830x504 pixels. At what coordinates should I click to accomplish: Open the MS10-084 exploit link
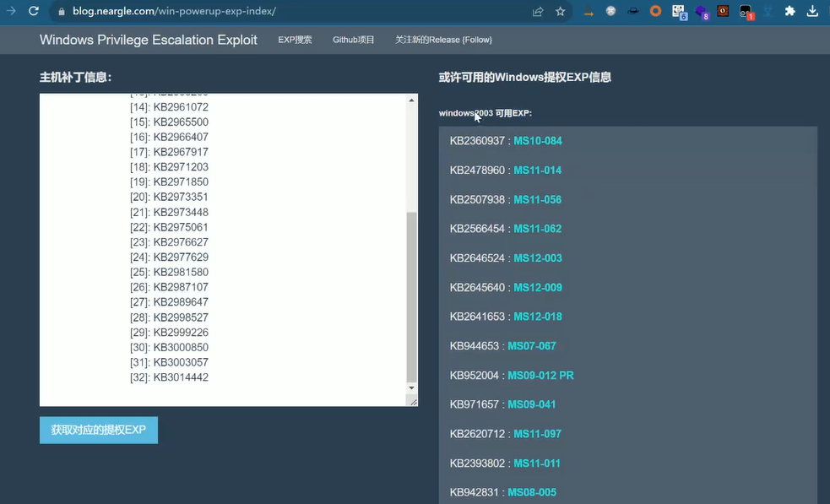click(x=538, y=141)
